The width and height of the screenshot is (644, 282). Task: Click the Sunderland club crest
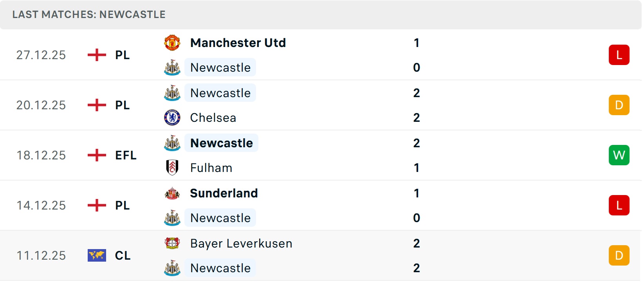click(172, 193)
